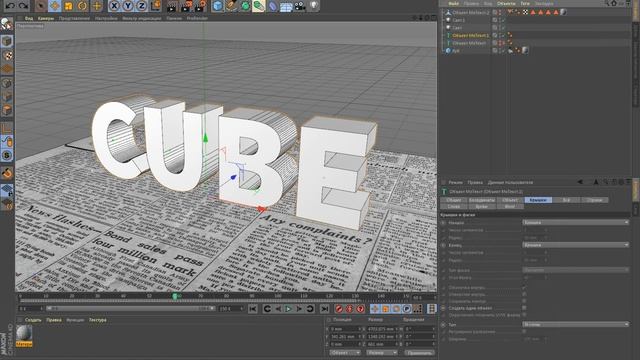640x360 pixels.
Task: Open Теги menu in Object Manager
Action: [x=525, y=3]
